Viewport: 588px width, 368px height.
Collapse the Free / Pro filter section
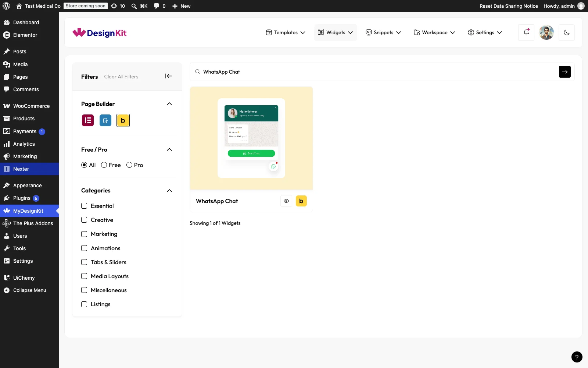tap(169, 149)
